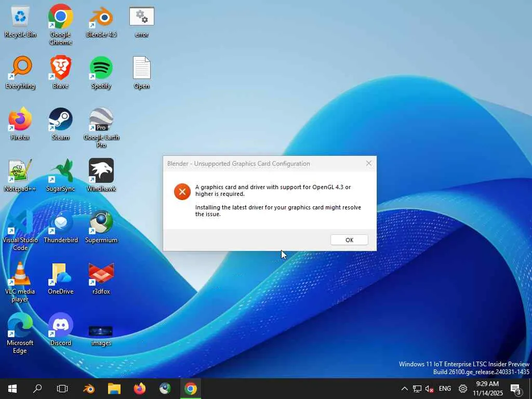Select the Thunderbird desktop shortcut
Image resolution: width=532 pixels, height=399 pixels.
pyautogui.click(x=60, y=228)
